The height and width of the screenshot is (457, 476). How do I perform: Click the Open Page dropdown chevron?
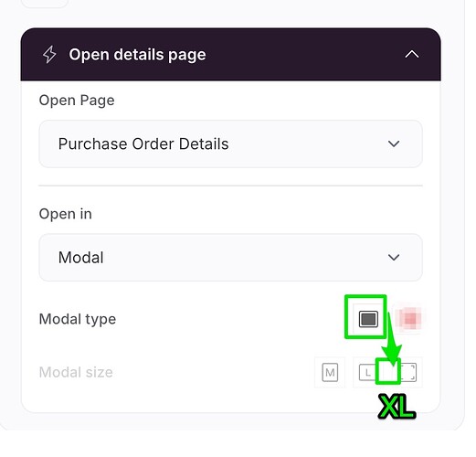pos(394,143)
